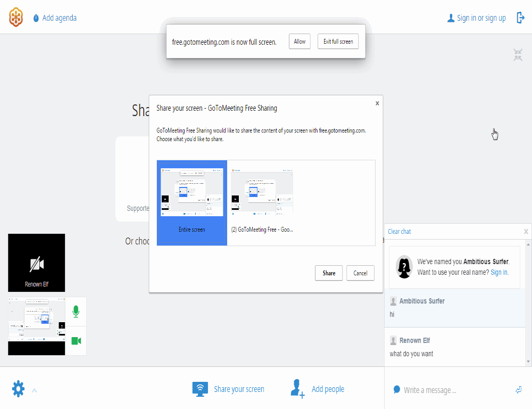Click the Add people label

coord(328,389)
